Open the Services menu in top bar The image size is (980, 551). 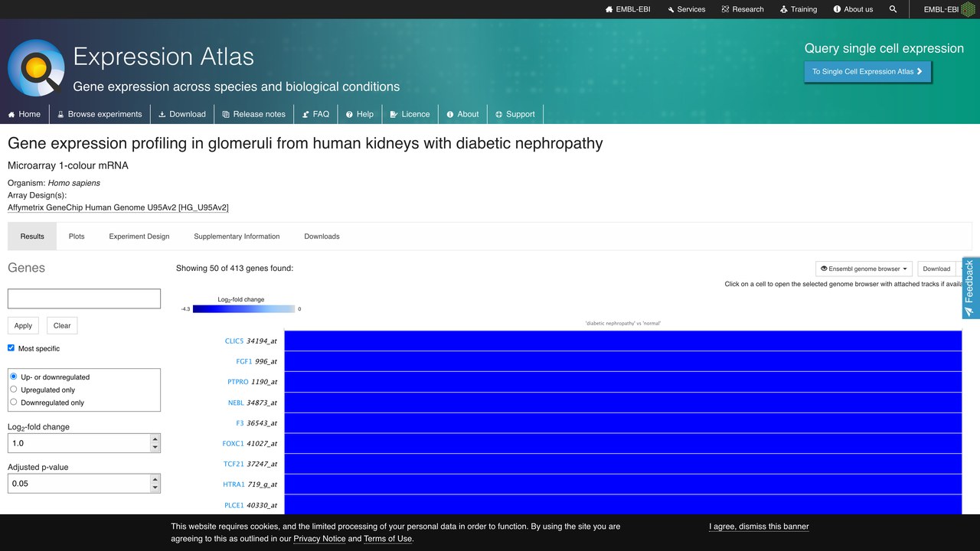coord(686,9)
